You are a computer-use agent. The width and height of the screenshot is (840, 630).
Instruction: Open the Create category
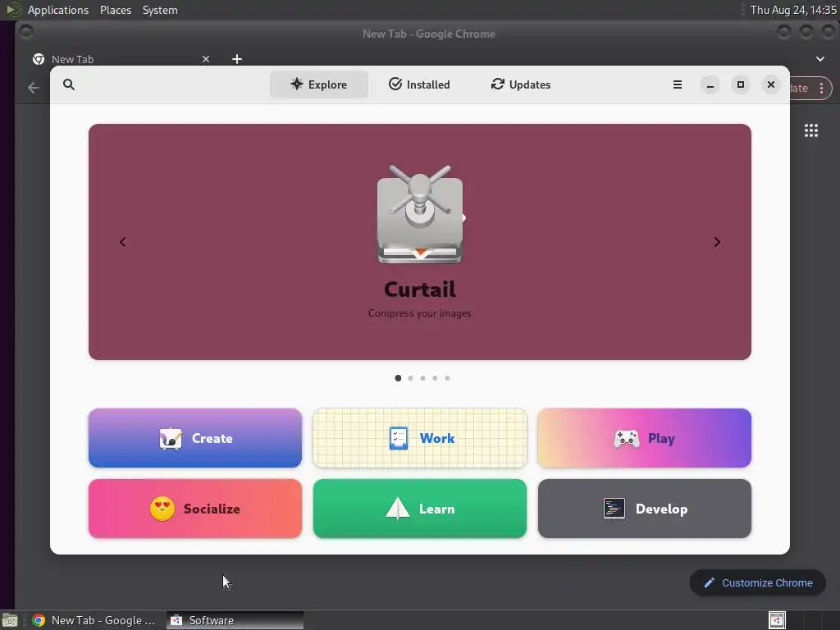click(195, 438)
